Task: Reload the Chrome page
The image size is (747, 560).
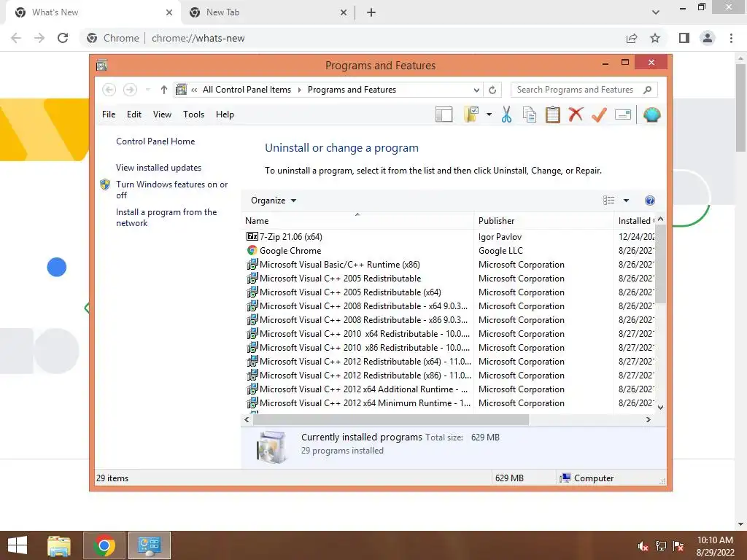Action: point(63,38)
